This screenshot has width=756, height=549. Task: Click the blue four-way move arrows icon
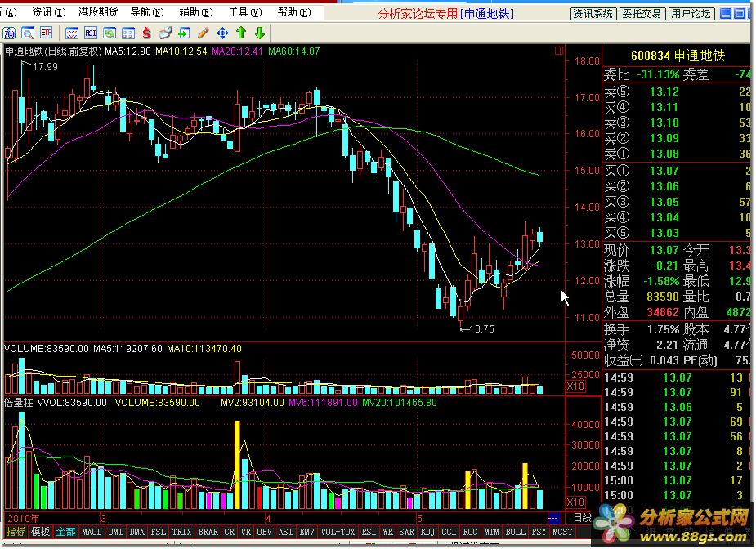pyautogui.click(x=222, y=33)
